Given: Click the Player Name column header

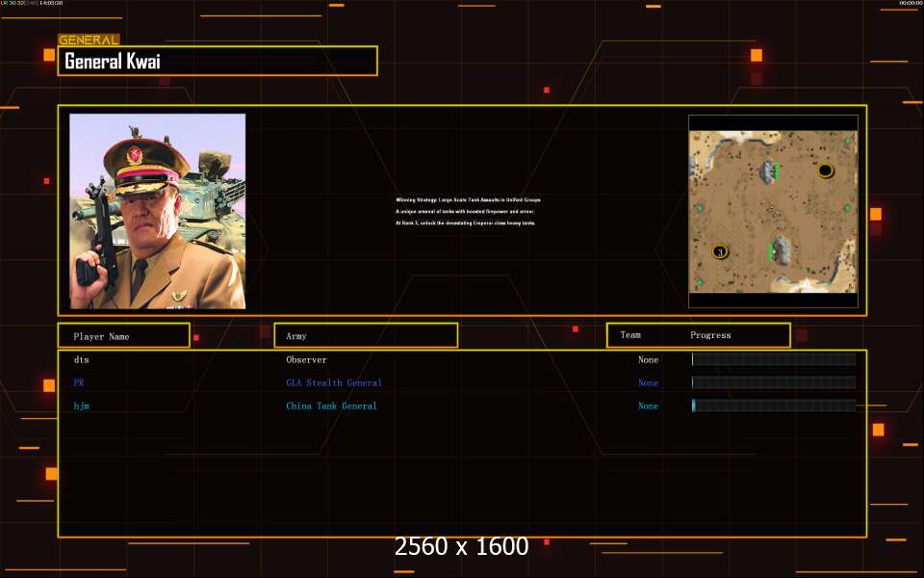Looking at the screenshot, I should pyautogui.click(x=123, y=336).
